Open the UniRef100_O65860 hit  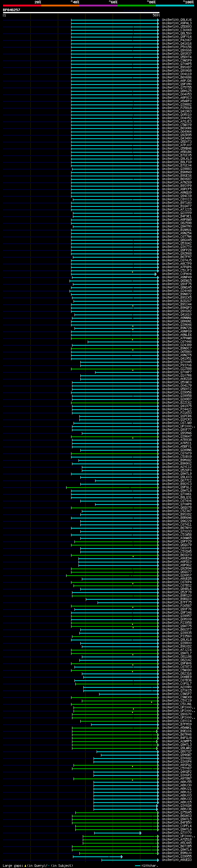pos(177,352)
